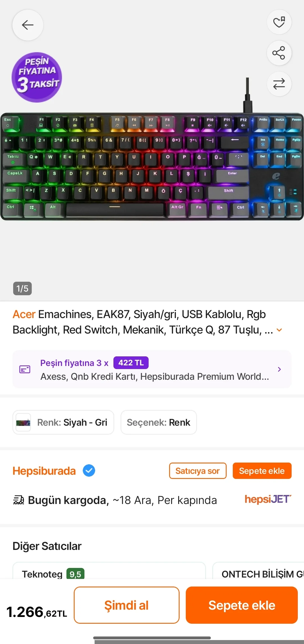Tap the credit card installment icon

click(x=25, y=369)
